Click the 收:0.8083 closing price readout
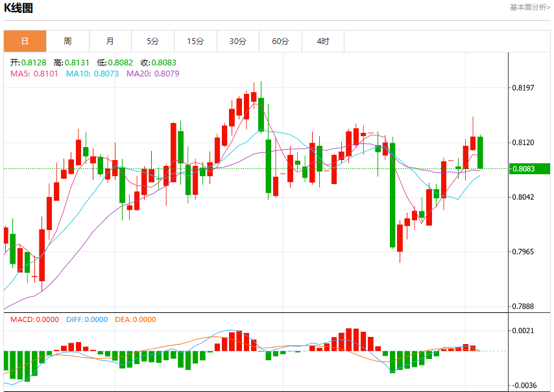Screen dimensions: 554x392 tap(158, 63)
